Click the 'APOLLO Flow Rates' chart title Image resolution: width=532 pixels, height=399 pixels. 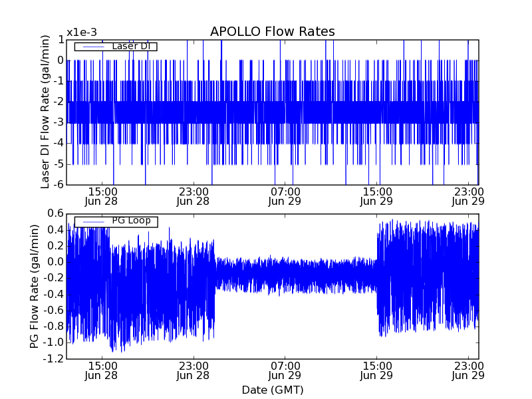click(x=273, y=31)
